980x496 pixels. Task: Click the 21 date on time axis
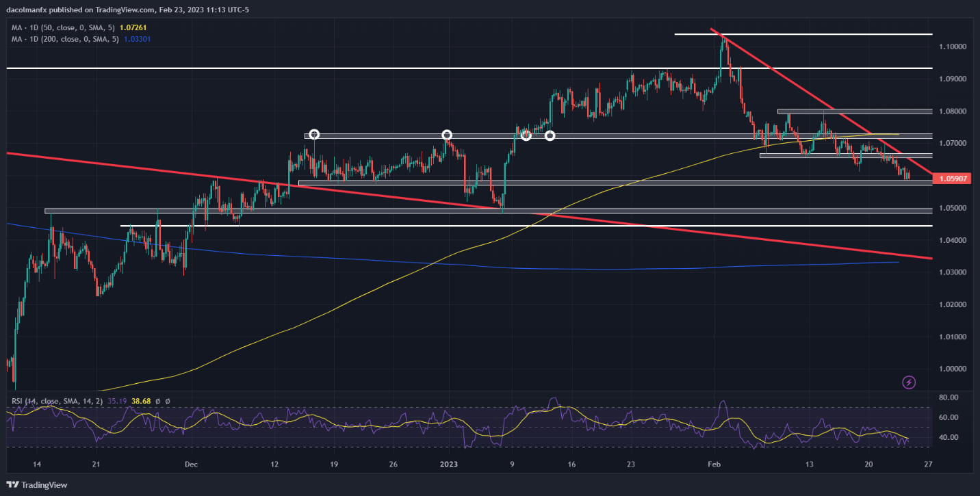click(96, 464)
